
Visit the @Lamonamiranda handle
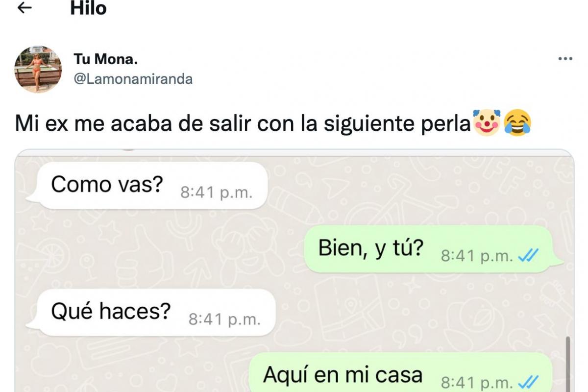[x=133, y=79]
